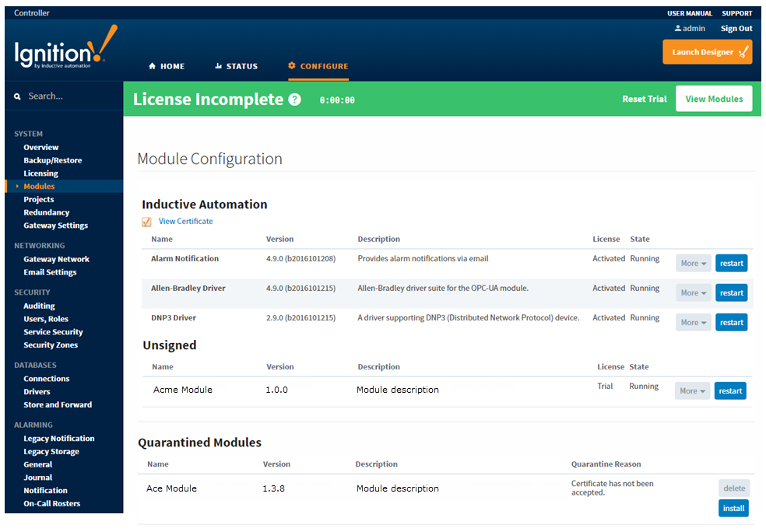This screenshot has height=532, width=766.
Task: Install the quarantined Ace Module
Action: 733,508
